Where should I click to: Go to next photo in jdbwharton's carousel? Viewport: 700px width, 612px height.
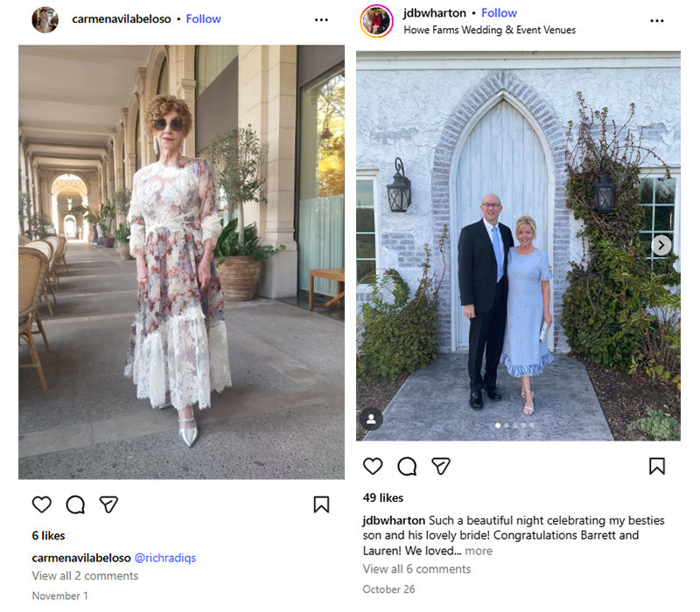pyautogui.click(x=661, y=246)
